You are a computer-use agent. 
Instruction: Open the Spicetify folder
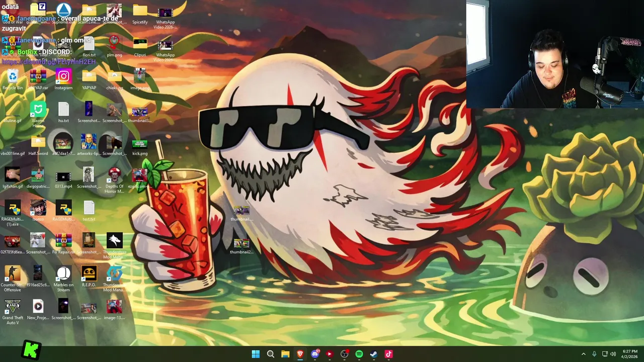[140, 14]
